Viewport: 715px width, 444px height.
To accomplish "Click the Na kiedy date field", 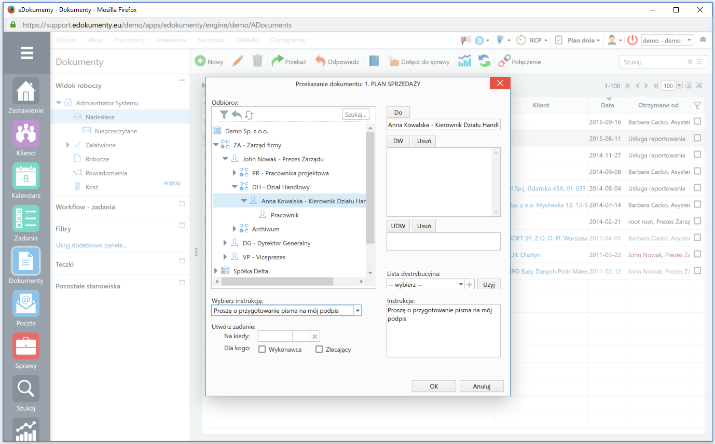I will (x=274, y=337).
